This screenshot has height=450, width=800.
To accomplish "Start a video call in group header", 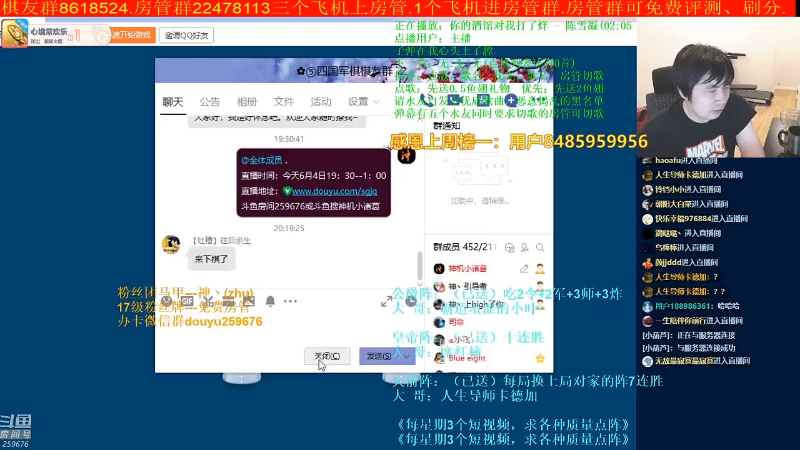I will coord(453,100).
